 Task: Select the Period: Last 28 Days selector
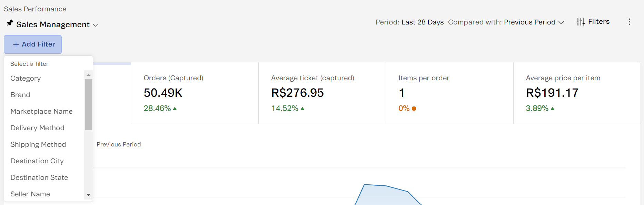(409, 22)
